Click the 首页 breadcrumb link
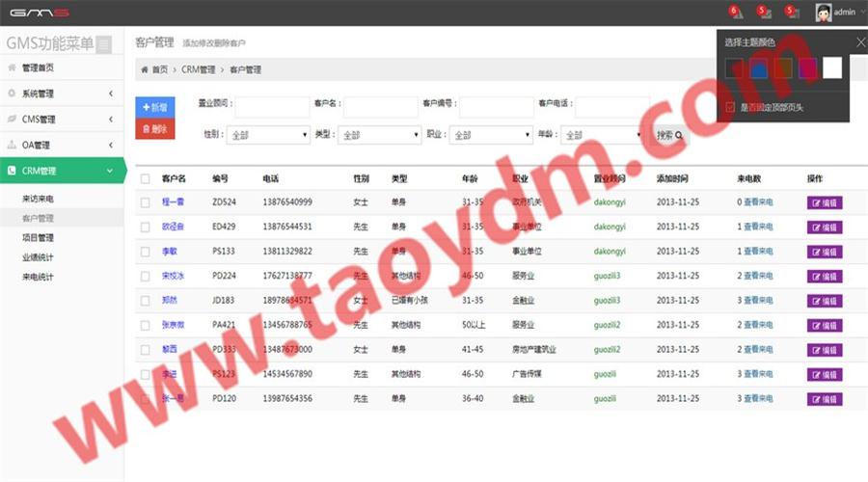 160,69
